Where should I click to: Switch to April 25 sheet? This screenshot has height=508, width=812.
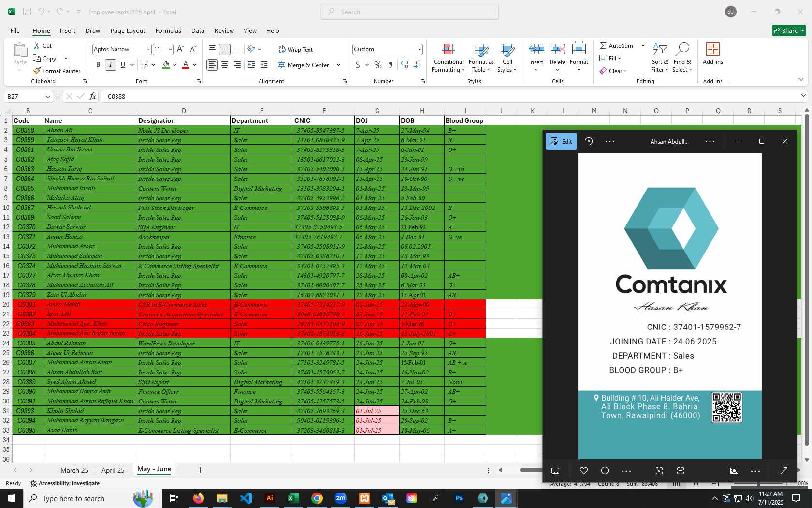coord(113,470)
